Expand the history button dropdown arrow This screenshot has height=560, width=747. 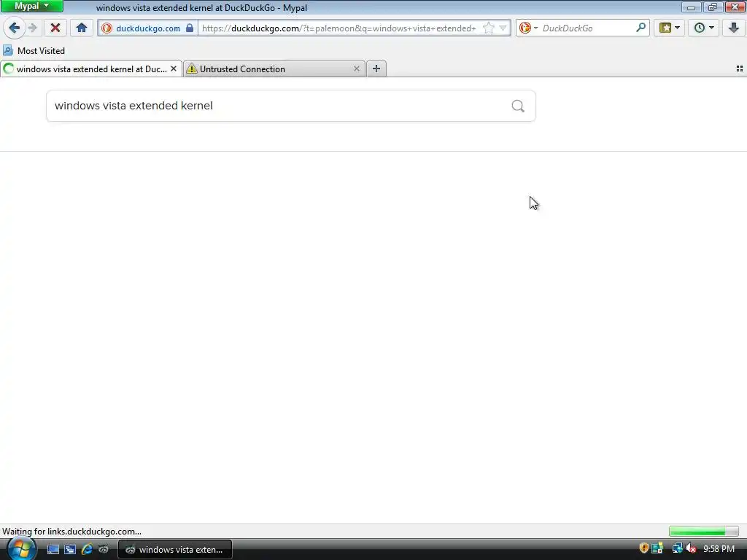[712, 28]
